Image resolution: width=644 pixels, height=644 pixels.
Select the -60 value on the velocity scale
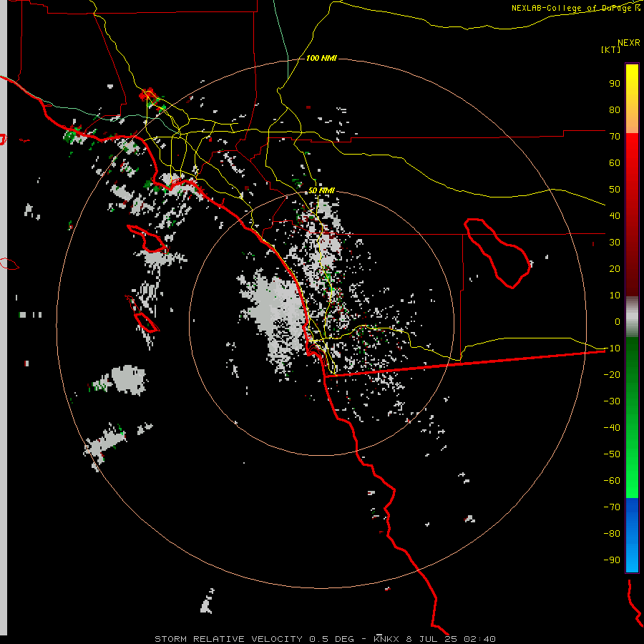click(612, 480)
